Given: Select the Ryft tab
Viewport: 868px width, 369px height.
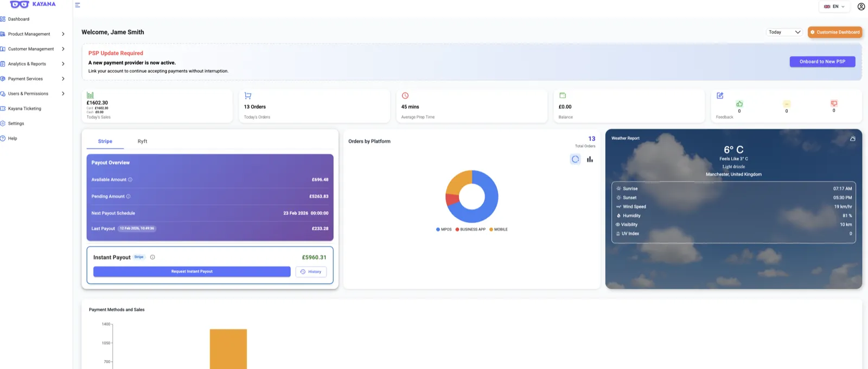Looking at the screenshot, I should coord(142,141).
